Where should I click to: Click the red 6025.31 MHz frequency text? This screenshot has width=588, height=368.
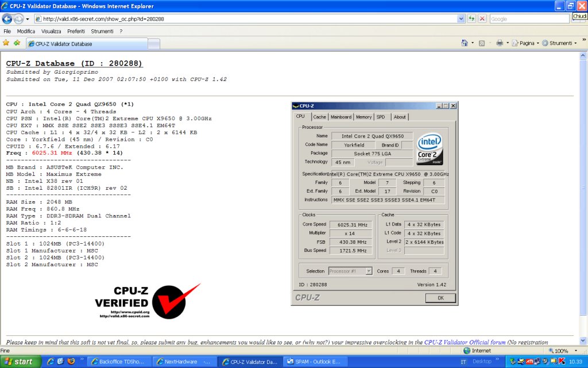[x=52, y=153]
